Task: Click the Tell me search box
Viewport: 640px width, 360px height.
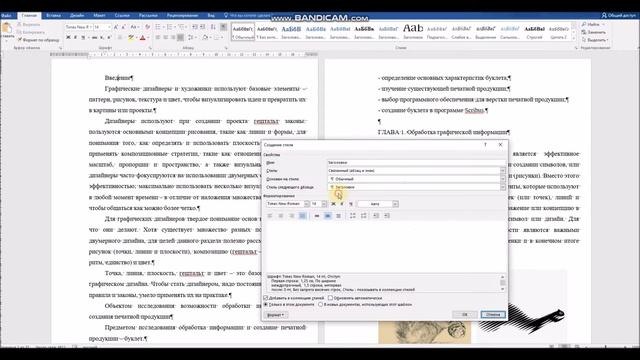Action: (x=249, y=16)
